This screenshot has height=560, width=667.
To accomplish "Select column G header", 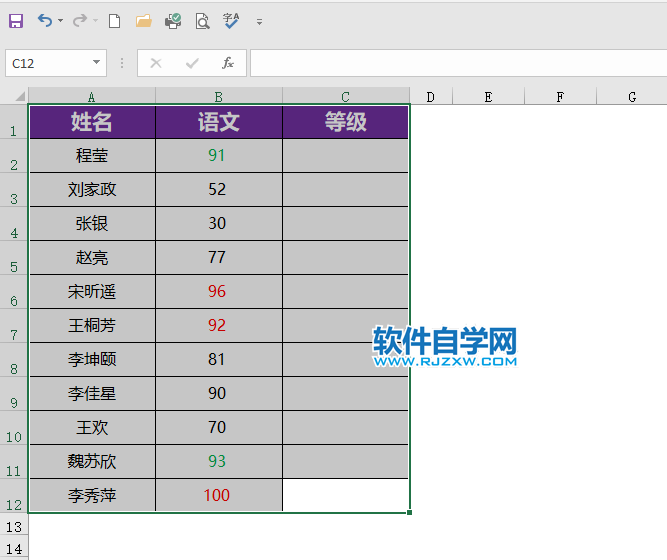I will tap(632, 97).
